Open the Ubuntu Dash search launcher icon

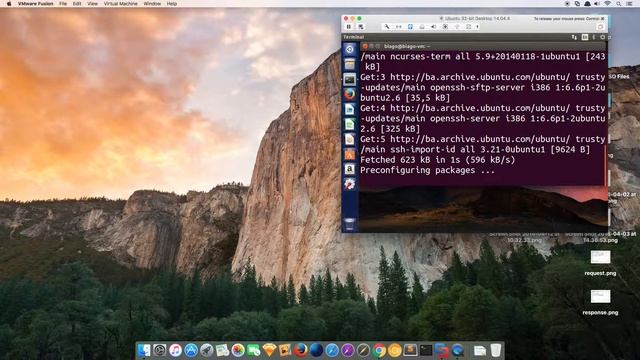tap(350, 49)
